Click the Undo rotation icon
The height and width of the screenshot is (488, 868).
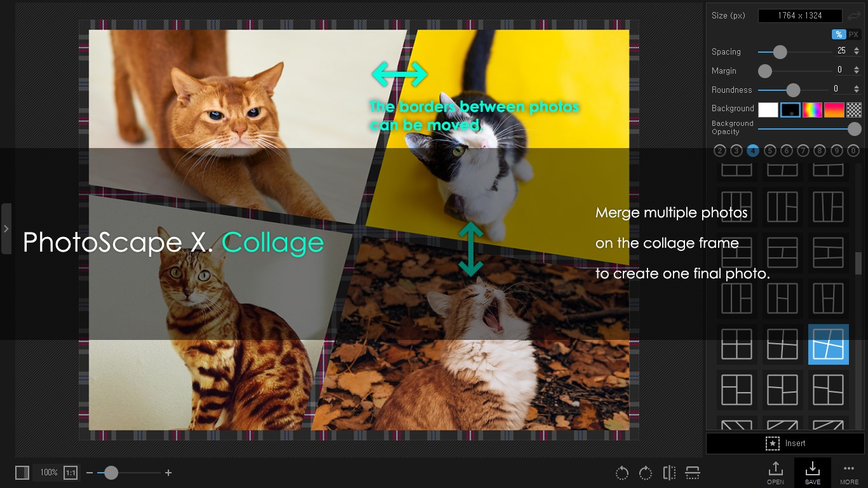coord(621,473)
